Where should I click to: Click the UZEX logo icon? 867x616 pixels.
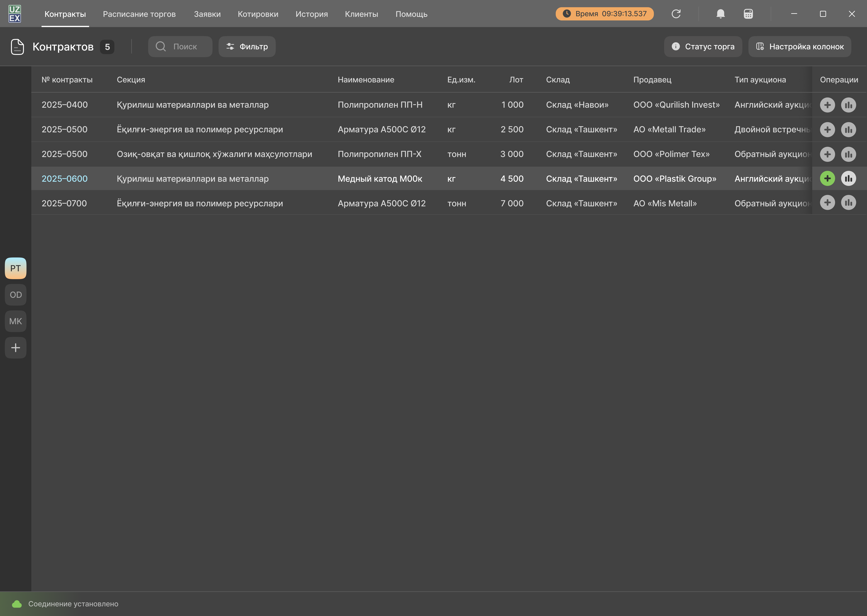point(15,14)
